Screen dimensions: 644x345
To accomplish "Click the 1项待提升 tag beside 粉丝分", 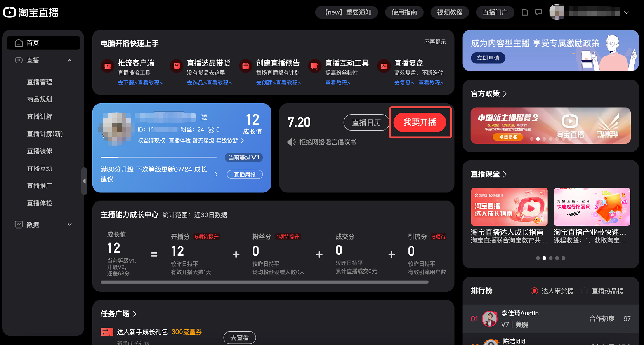I will click(x=288, y=237).
